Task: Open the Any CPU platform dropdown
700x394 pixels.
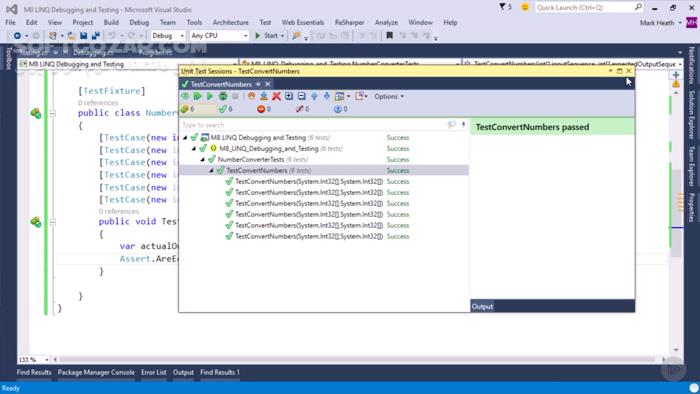Action: (219, 36)
